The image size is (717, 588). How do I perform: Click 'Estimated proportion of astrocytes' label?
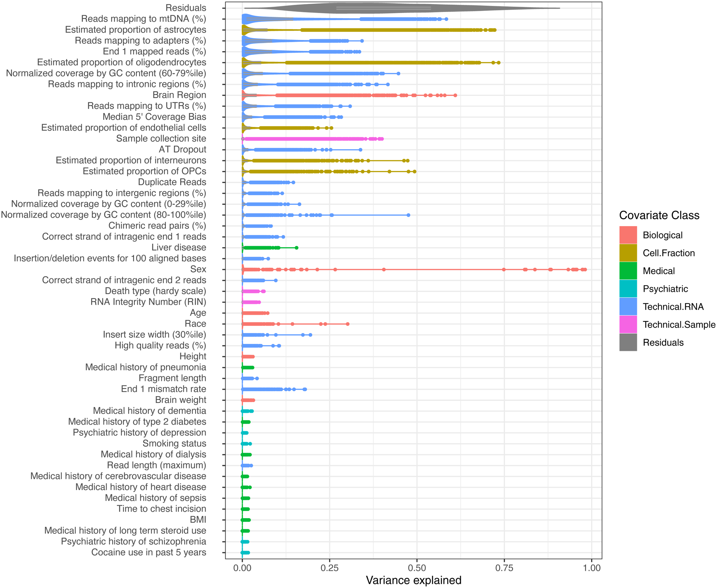[x=136, y=29]
